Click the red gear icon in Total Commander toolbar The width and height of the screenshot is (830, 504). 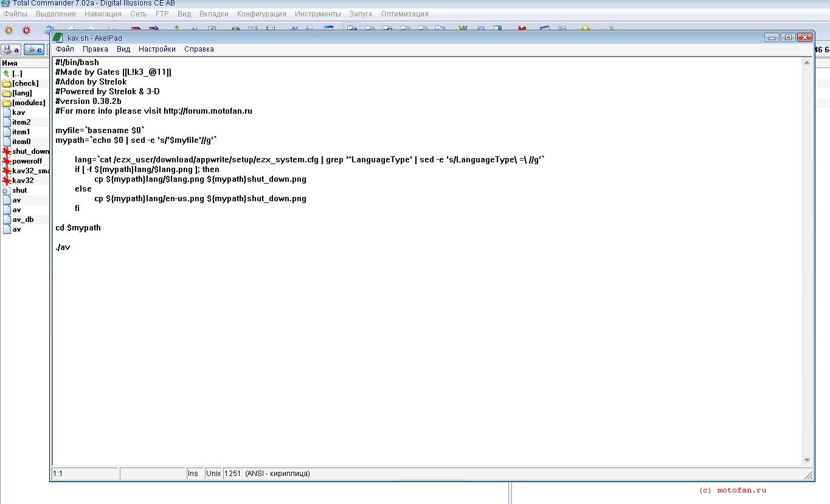(x=26, y=30)
